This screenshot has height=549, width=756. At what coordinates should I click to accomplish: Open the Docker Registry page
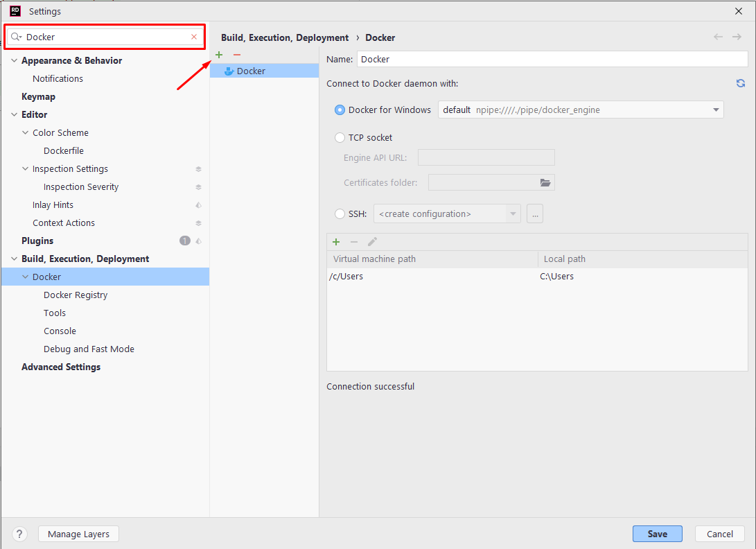[76, 295]
